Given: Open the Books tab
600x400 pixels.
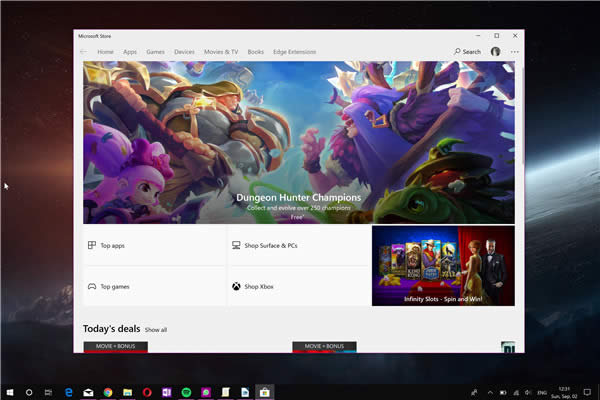Looking at the screenshot, I should [256, 52].
